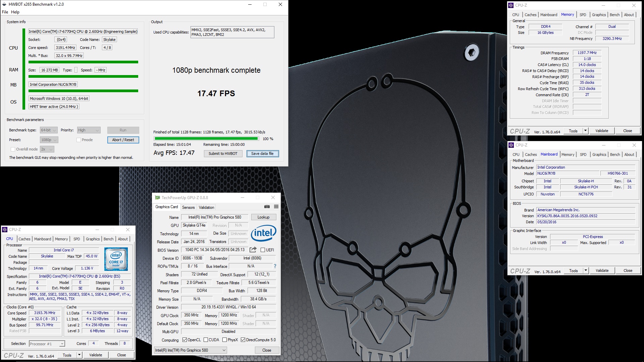Viewport: 644px width, 362px height.
Task: Switch to the Sensors tab in GPU-Z
Action: point(188,207)
